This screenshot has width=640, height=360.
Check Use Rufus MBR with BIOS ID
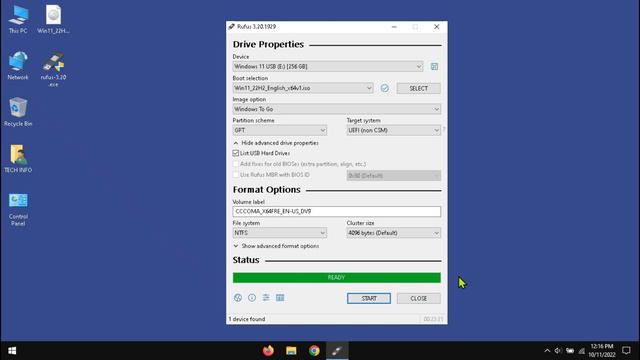tap(236, 174)
